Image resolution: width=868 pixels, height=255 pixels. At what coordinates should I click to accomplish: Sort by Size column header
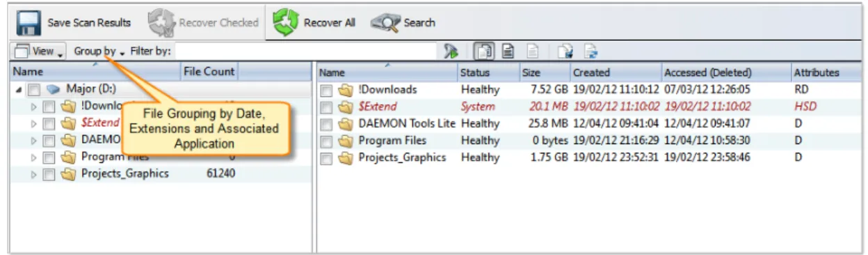point(544,72)
